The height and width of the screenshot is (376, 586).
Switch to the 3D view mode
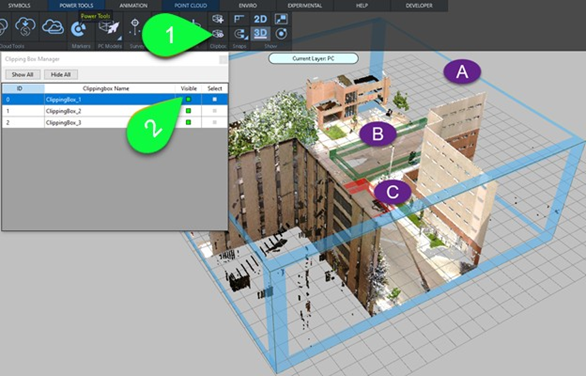pyautogui.click(x=260, y=34)
